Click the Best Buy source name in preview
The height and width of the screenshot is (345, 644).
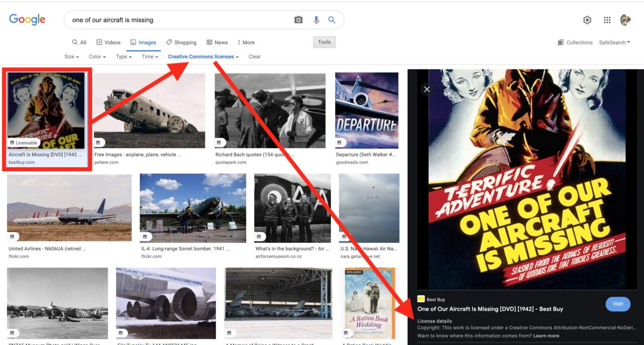click(436, 300)
